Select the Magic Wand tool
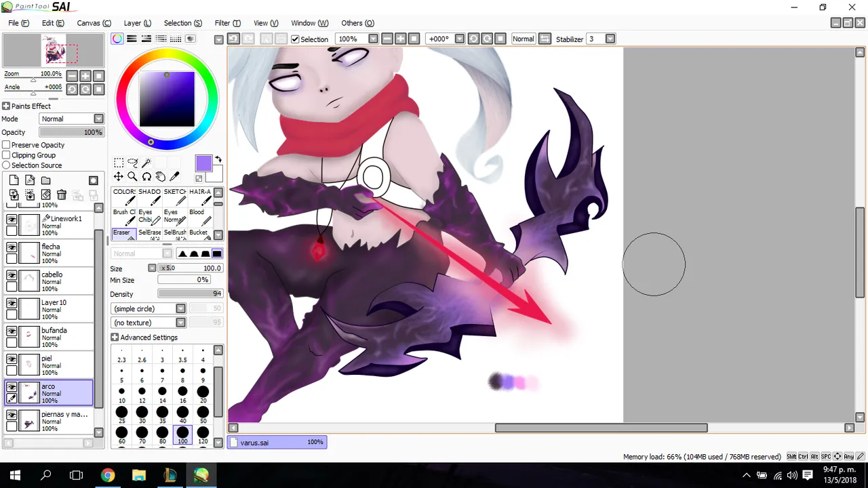The image size is (868, 488). coord(146,163)
